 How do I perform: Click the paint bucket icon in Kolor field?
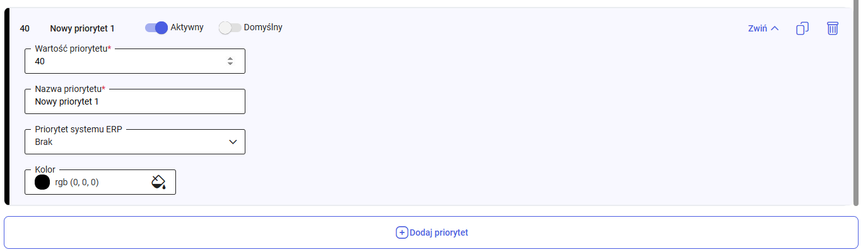(x=158, y=182)
